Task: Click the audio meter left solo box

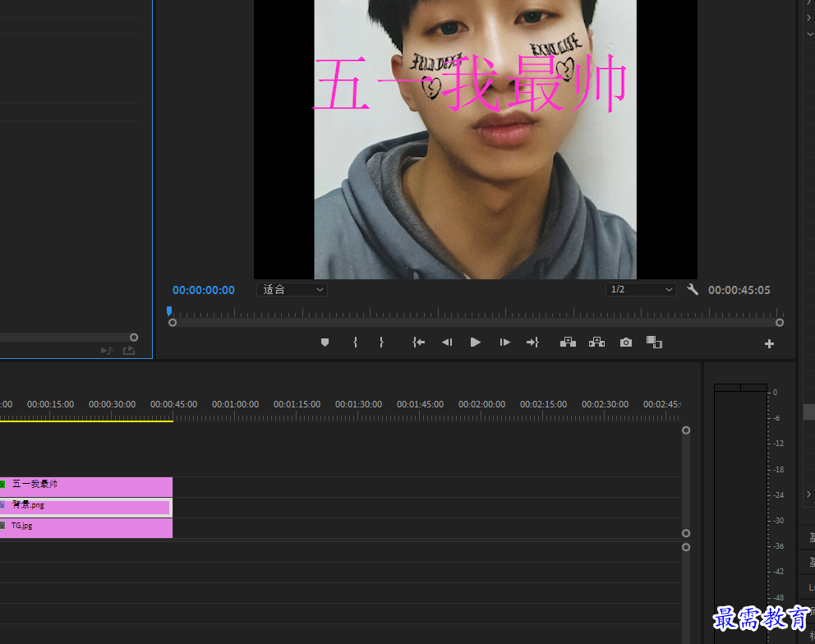Action: [x=727, y=388]
